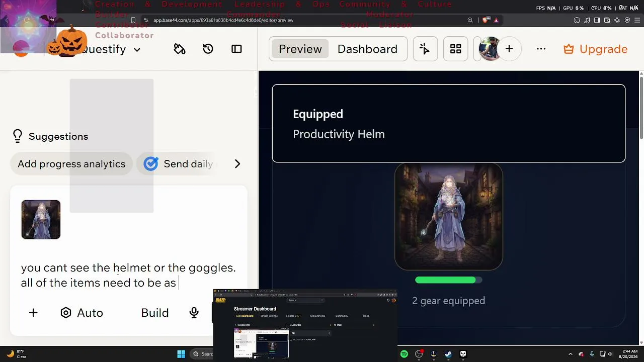Viewport: 644px width, 362px height.
Task: Open Spotify from the taskbar
Action: coord(404,354)
